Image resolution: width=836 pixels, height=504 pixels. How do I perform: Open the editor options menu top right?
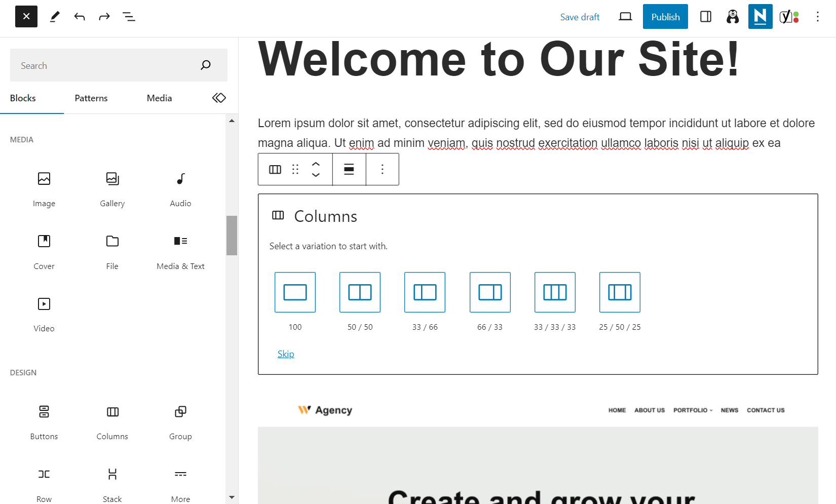[x=817, y=16]
